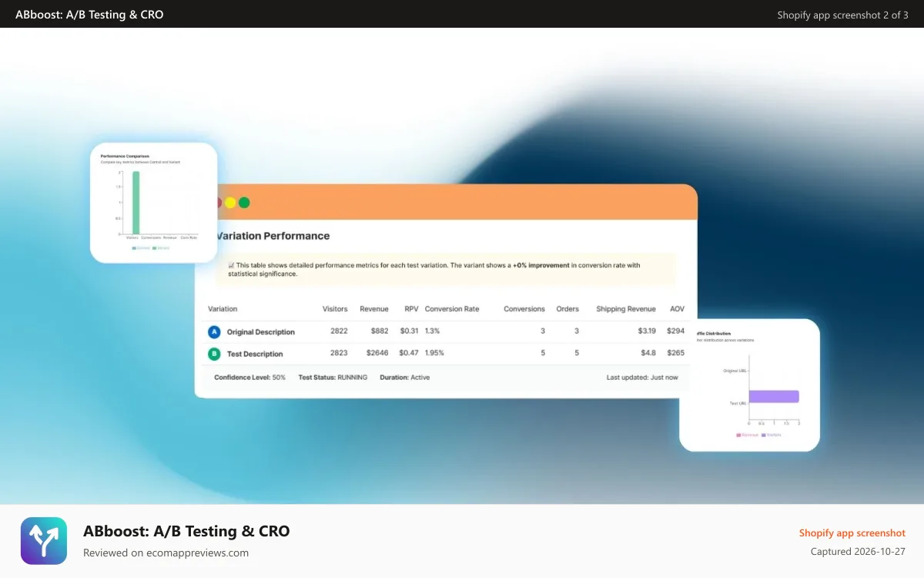Screen dimensions: 924x578
Task: Sort by the Shipping Revenue column header
Action: tap(626, 309)
